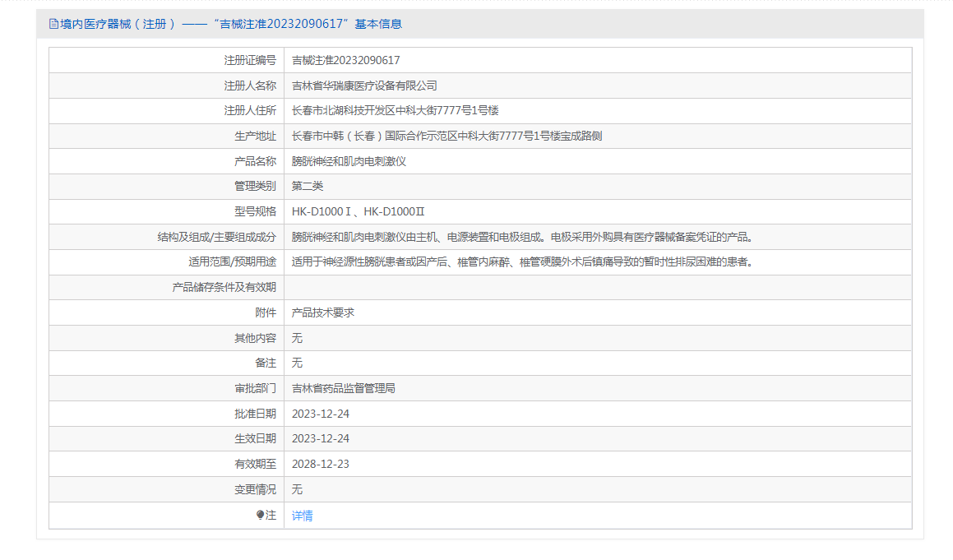This screenshot has height=560, width=953.
Task: Click the 注册人住所 label
Action: (x=250, y=111)
